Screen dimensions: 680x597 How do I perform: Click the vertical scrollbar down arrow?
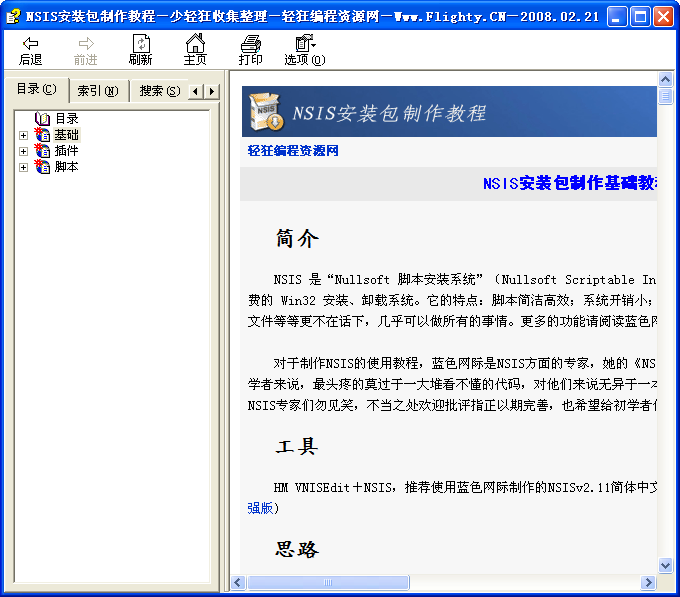(x=665, y=566)
